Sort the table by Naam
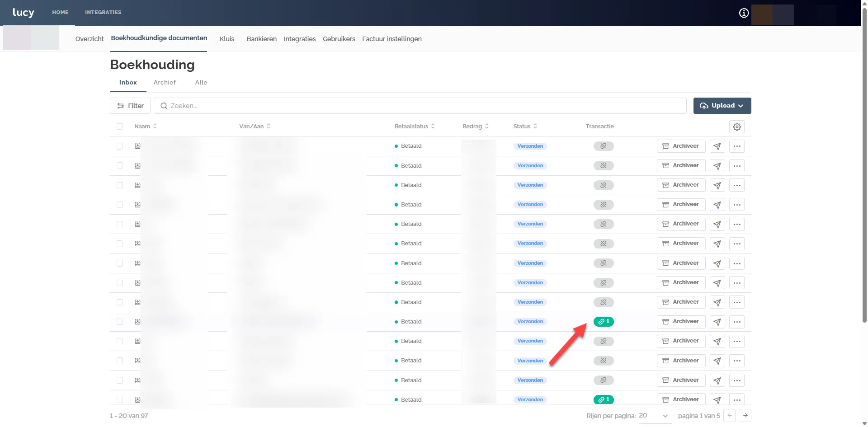This screenshot has height=427, width=868. tap(146, 127)
